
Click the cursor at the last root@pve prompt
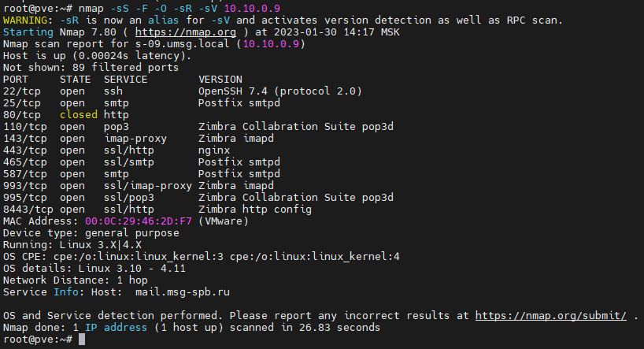click(x=83, y=339)
